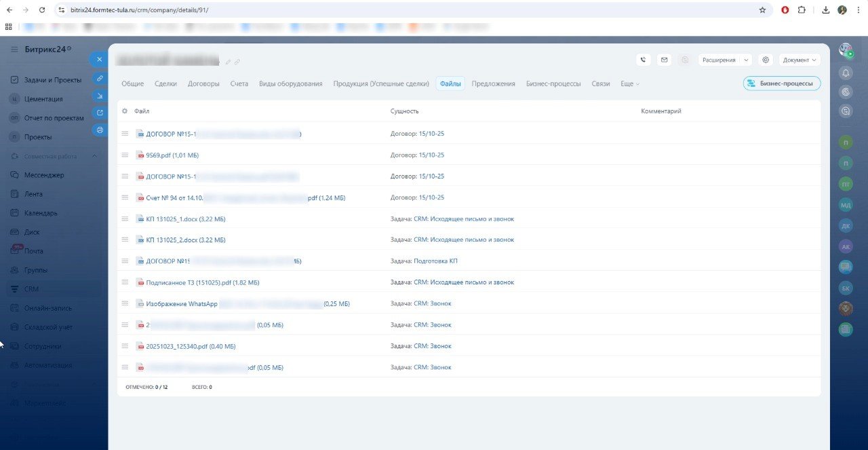Open Диск in left menu
Viewport: 868px width, 450px height.
coord(32,232)
